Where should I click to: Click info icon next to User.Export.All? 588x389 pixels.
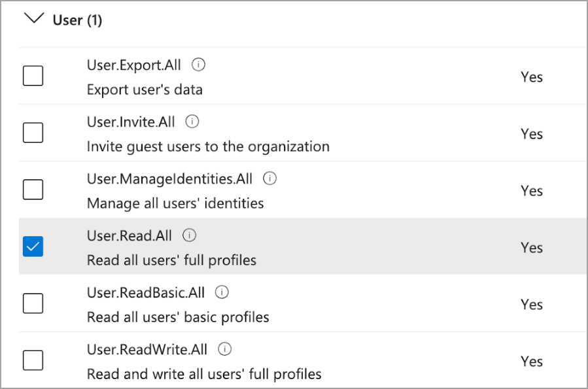199,65
